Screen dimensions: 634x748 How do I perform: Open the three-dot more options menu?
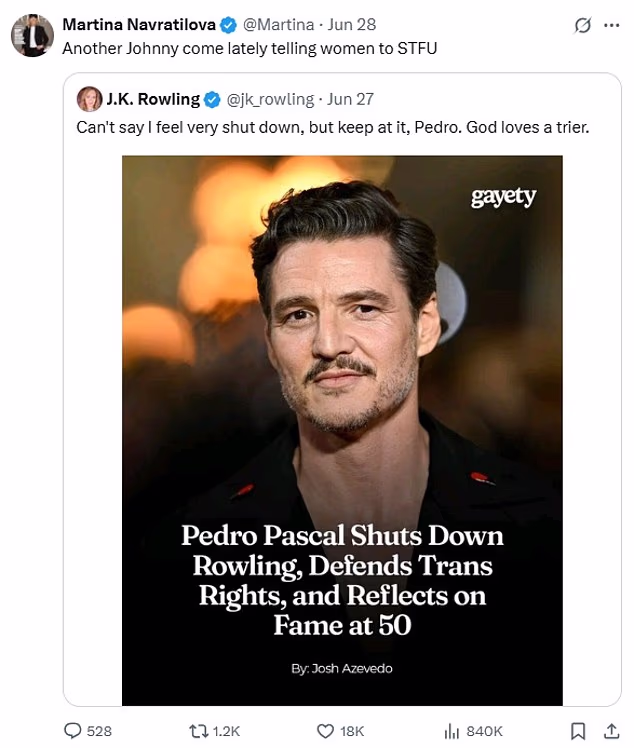[x=611, y=26]
